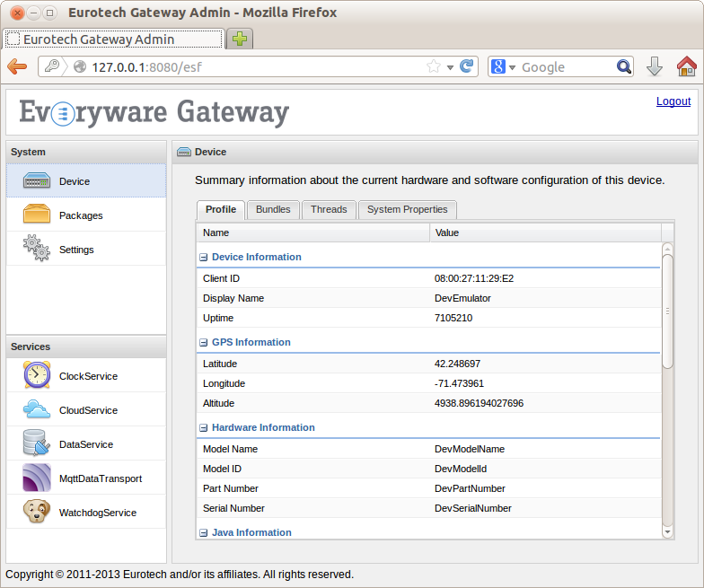Reload the page with the refresh icon
The image size is (704, 588).
[x=467, y=66]
